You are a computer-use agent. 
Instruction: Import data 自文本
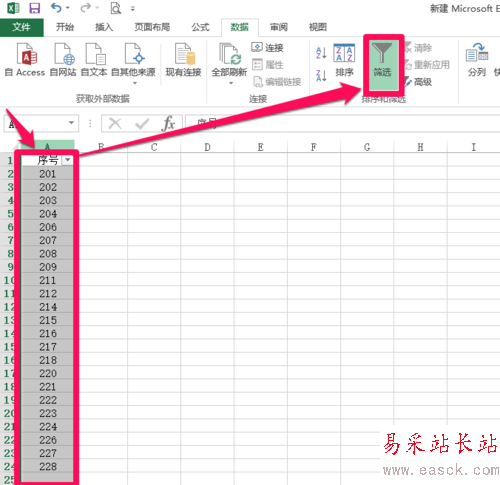[94, 60]
